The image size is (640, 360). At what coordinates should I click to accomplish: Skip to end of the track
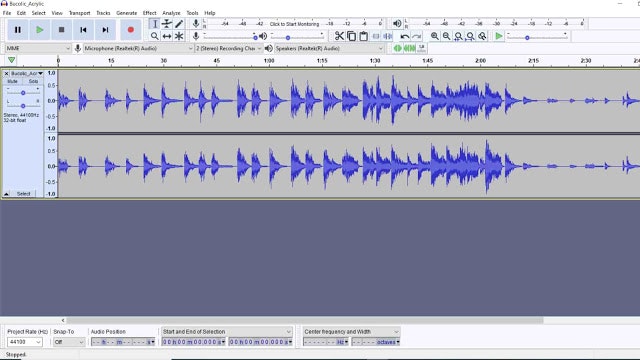click(x=105, y=30)
